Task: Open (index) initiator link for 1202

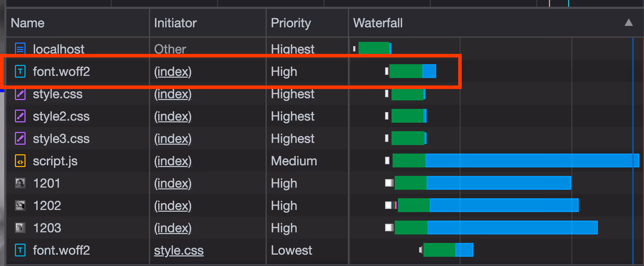Action: tap(173, 206)
